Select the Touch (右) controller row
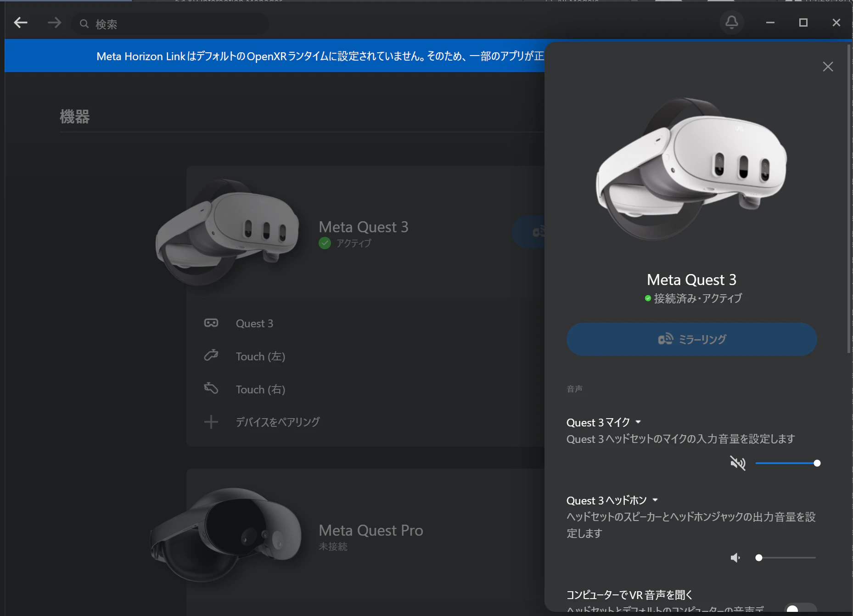Viewport: 853px width, 616px height. click(365, 390)
